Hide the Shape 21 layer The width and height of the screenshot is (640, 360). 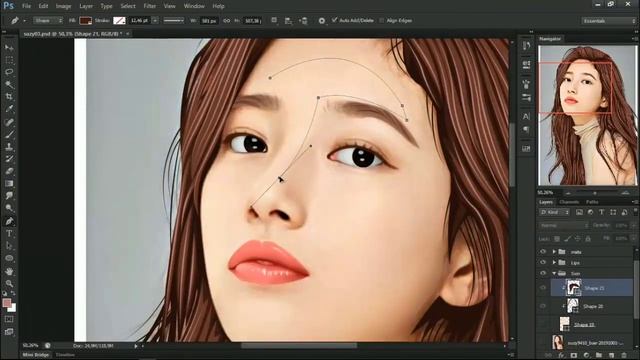point(543,288)
